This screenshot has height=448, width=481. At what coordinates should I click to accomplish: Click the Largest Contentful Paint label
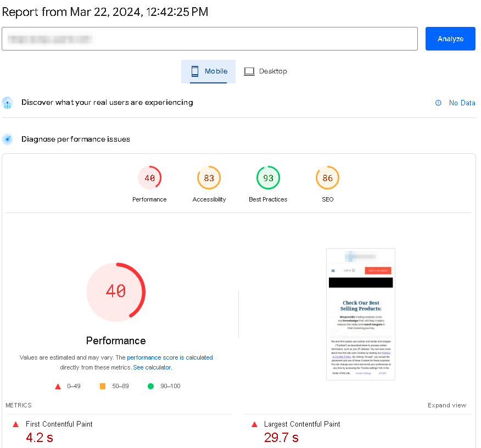[302, 424]
